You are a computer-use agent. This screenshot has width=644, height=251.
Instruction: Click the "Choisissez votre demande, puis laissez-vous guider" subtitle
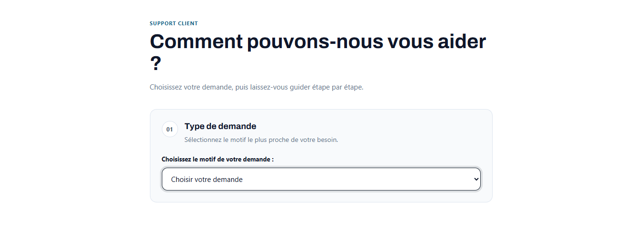coord(257,88)
